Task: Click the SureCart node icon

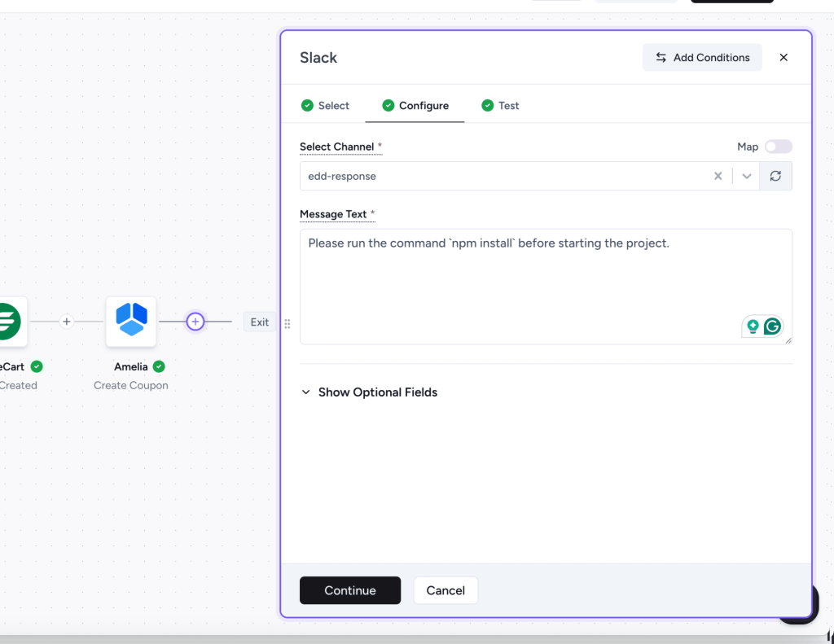Action: tap(10, 321)
